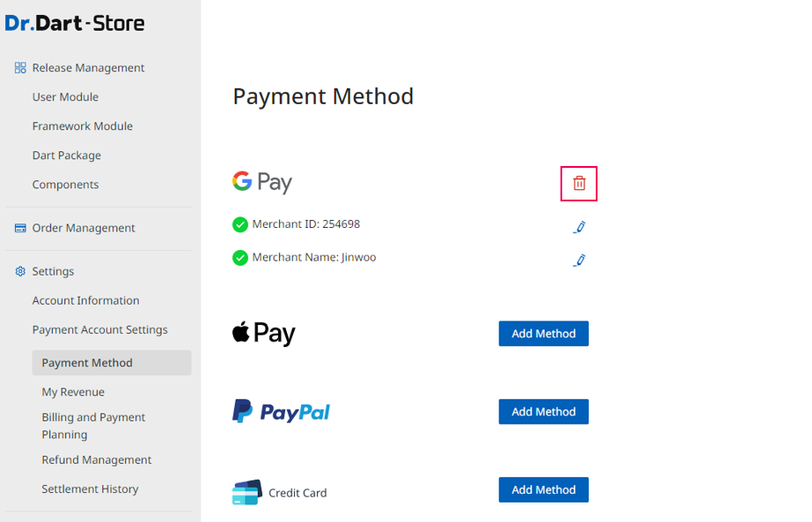Edit Merchant ID with the pencil icon
812x522 pixels.
tap(579, 227)
